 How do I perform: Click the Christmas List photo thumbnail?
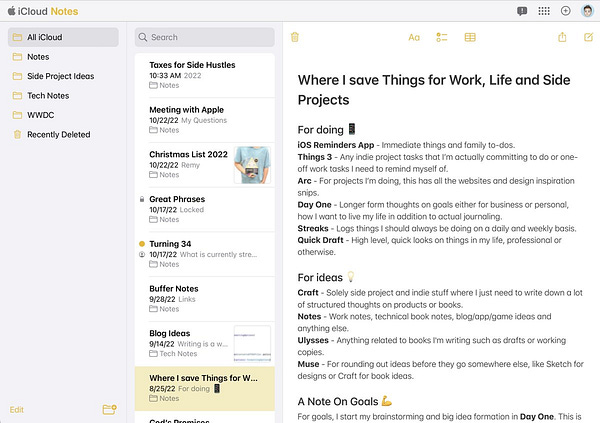pos(253,165)
